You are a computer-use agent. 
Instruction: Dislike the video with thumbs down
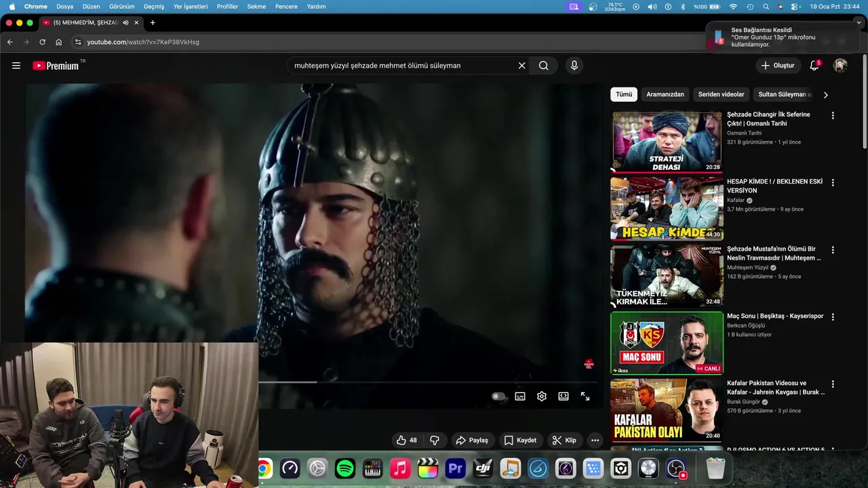(435, 441)
